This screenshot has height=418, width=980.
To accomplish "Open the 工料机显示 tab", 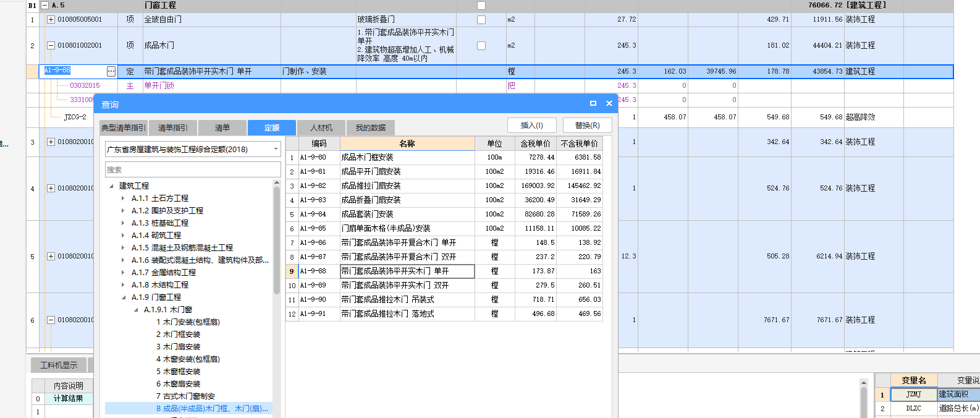I will pos(59,365).
